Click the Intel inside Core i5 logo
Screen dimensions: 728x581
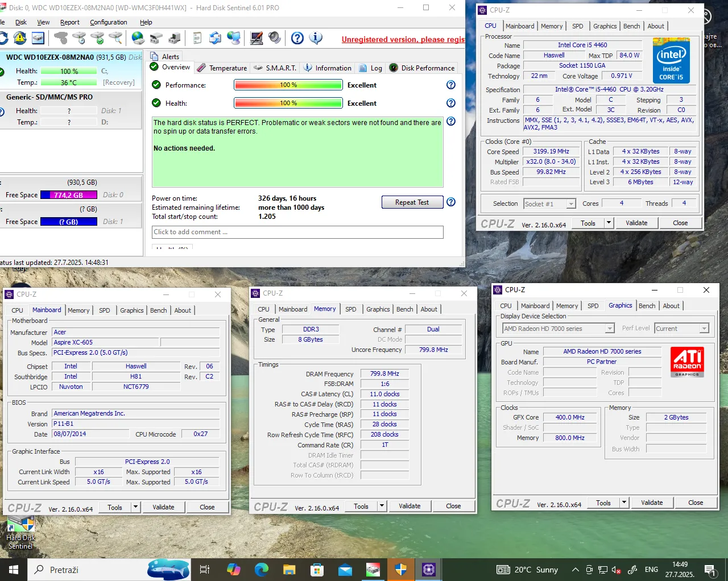(x=671, y=61)
